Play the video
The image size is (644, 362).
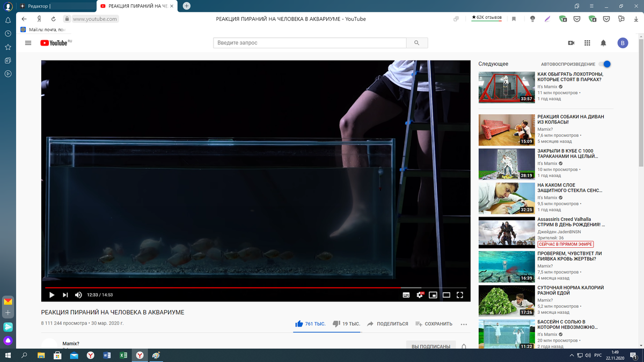(52, 294)
